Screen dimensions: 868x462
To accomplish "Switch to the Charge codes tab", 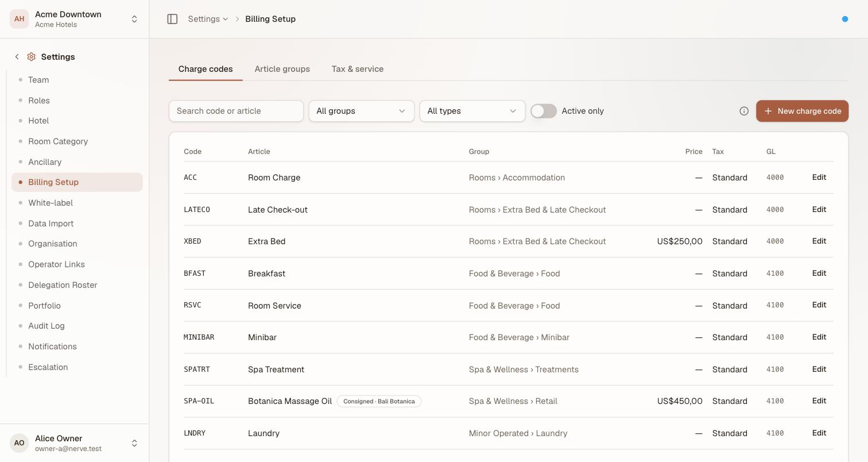I will pos(206,69).
